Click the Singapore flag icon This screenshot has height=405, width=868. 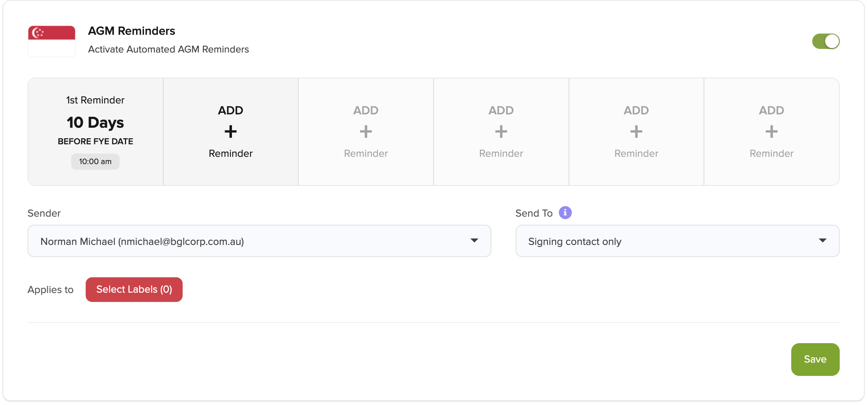52,41
